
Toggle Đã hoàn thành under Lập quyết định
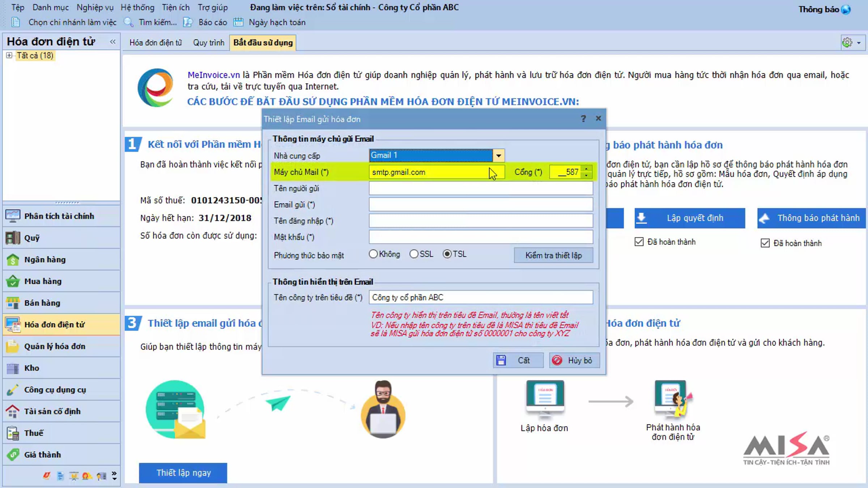pos(639,242)
